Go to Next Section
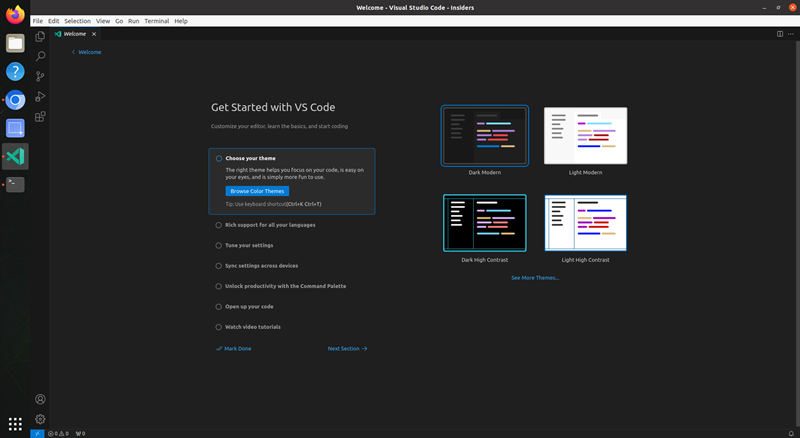The image size is (800, 438). pyautogui.click(x=347, y=349)
